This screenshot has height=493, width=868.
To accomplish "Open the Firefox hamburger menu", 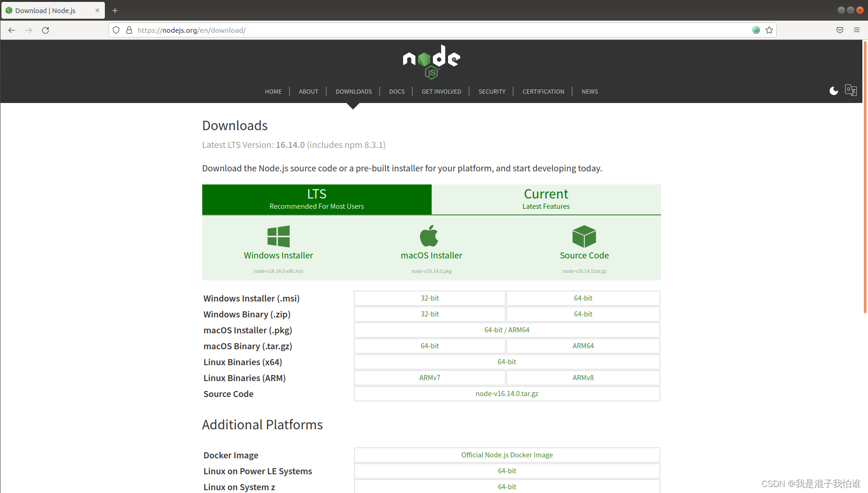I will coord(857,30).
